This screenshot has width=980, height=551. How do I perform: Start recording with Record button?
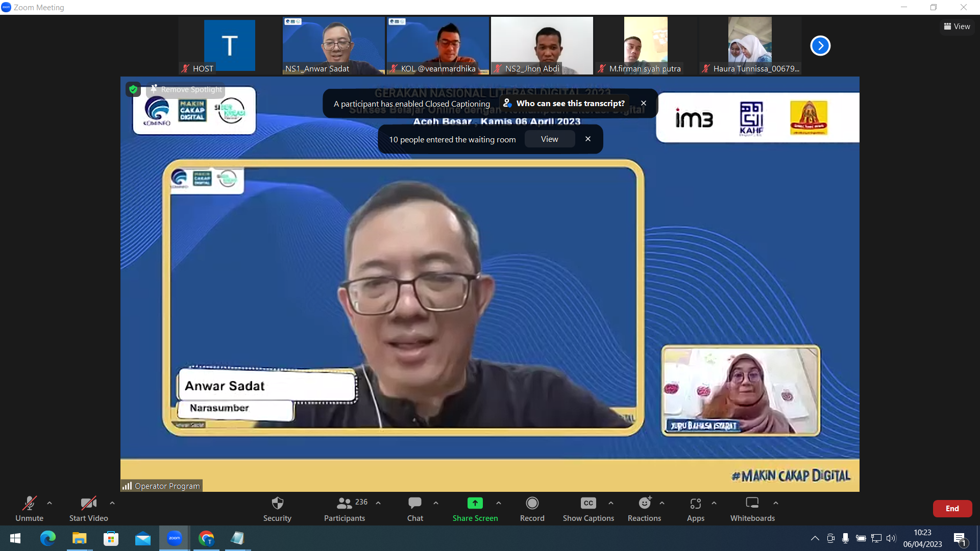click(x=532, y=509)
